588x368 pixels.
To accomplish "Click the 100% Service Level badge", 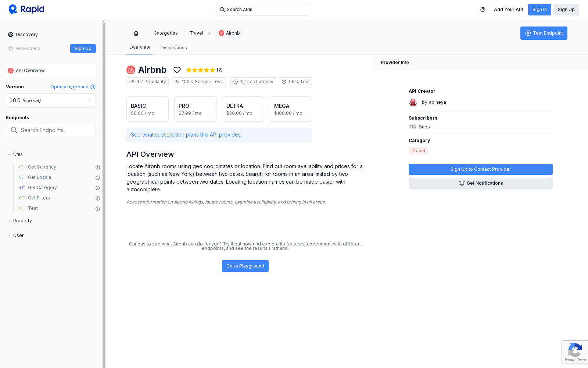I will [200, 82].
